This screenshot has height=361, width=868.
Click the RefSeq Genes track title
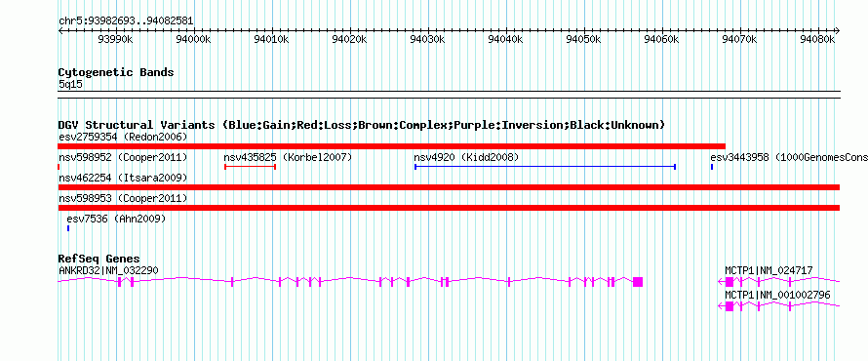(x=99, y=259)
